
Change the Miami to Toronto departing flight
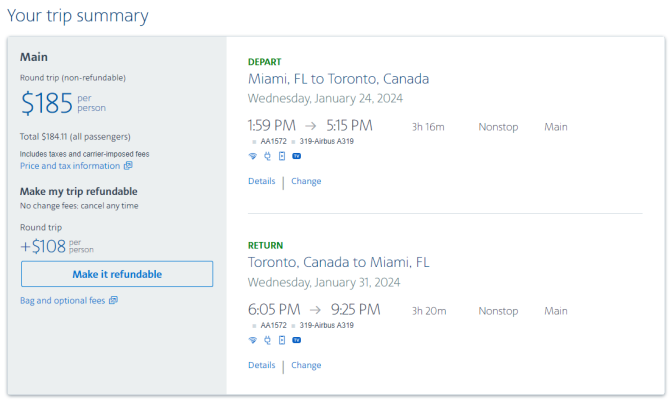306,181
